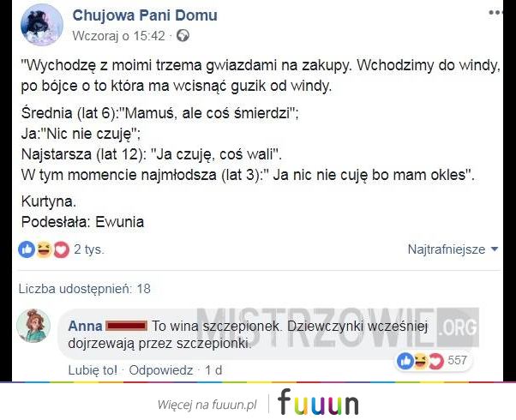The image size is (516, 420).
Task: Click the fuuun logo in footer
Action: pyautogui.click(x=318, y=402)
